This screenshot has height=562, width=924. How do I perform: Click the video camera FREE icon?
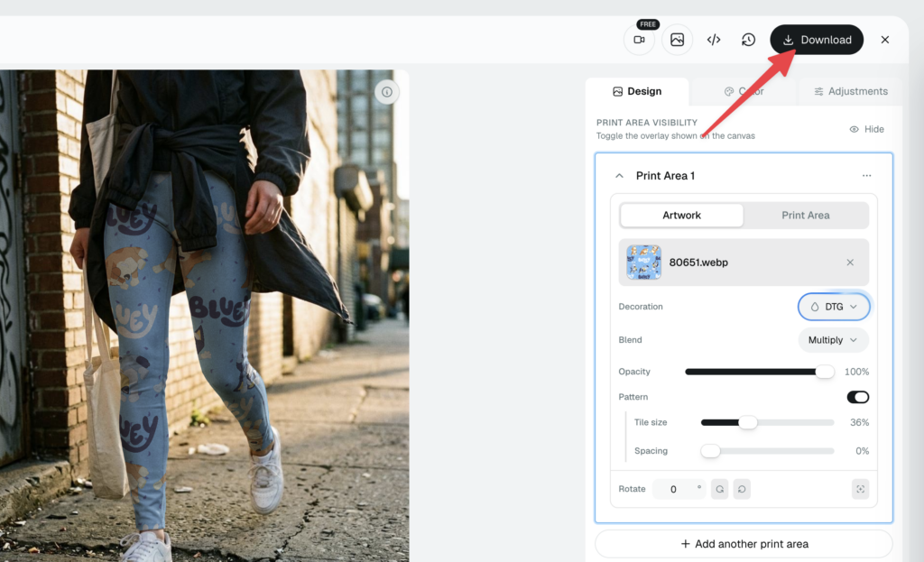click(x=640, y=40)
